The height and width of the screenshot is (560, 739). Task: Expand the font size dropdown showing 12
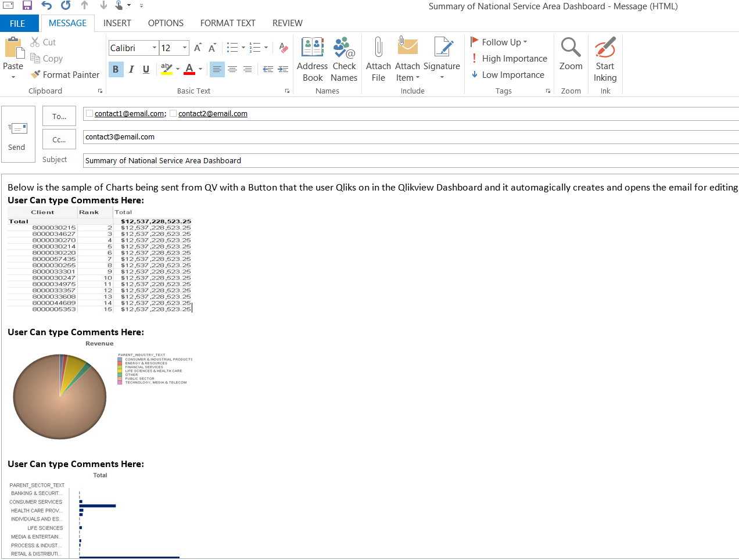point(185,48)
